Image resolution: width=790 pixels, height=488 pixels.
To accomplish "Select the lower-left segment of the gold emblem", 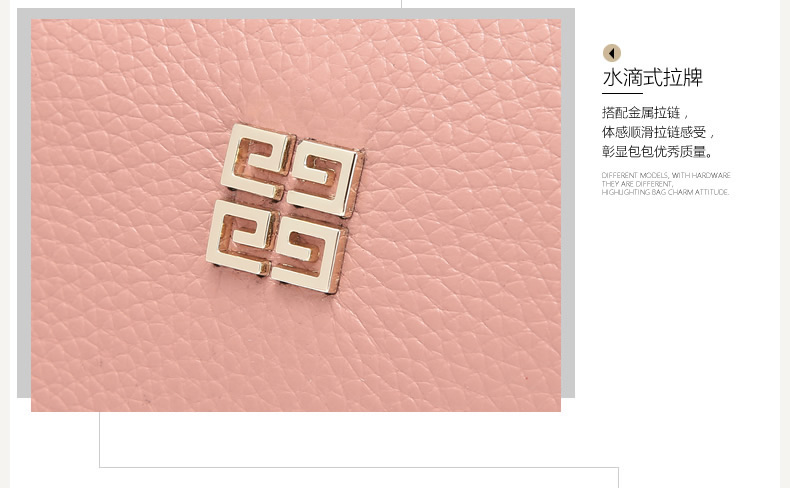I will point(243,237).
